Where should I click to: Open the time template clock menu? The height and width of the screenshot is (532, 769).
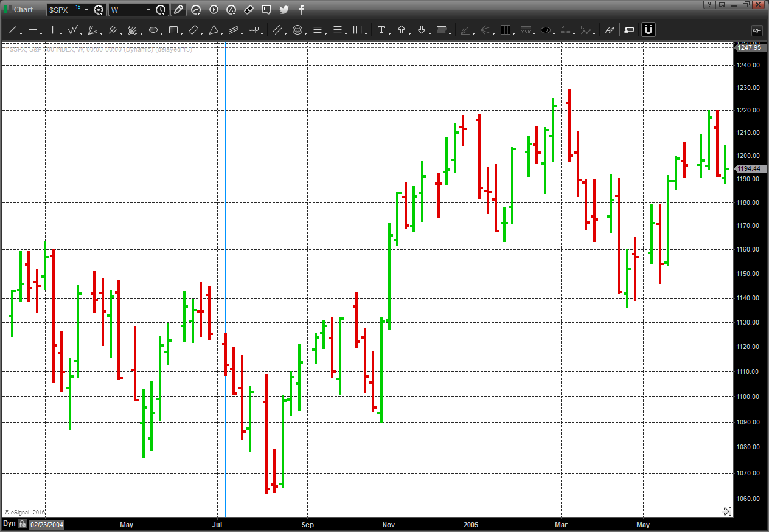[x=161, y=10]
